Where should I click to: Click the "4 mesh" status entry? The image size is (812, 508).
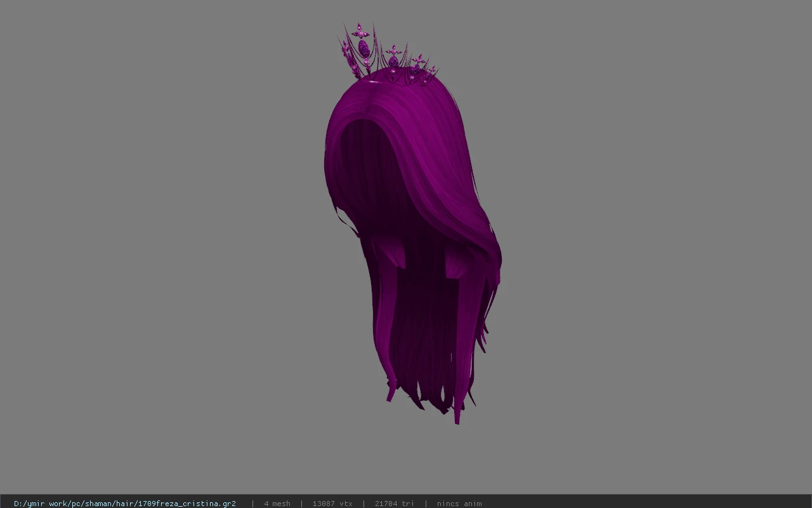(277, 504)
